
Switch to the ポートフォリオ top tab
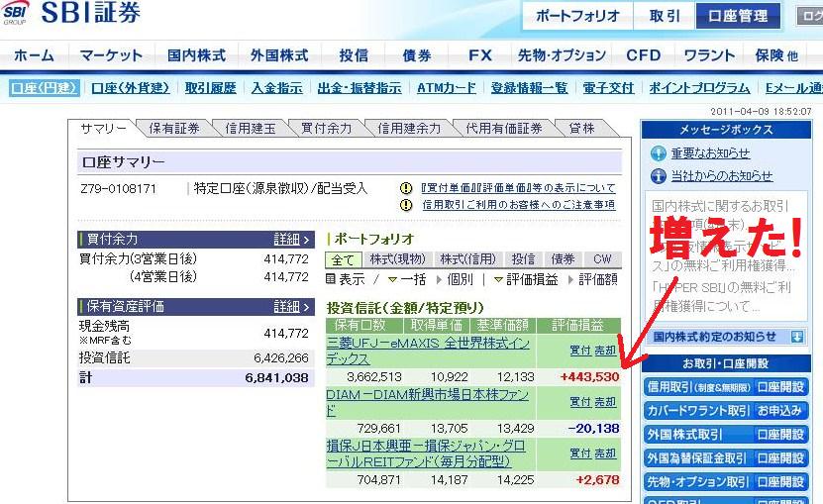coord(578,16)
